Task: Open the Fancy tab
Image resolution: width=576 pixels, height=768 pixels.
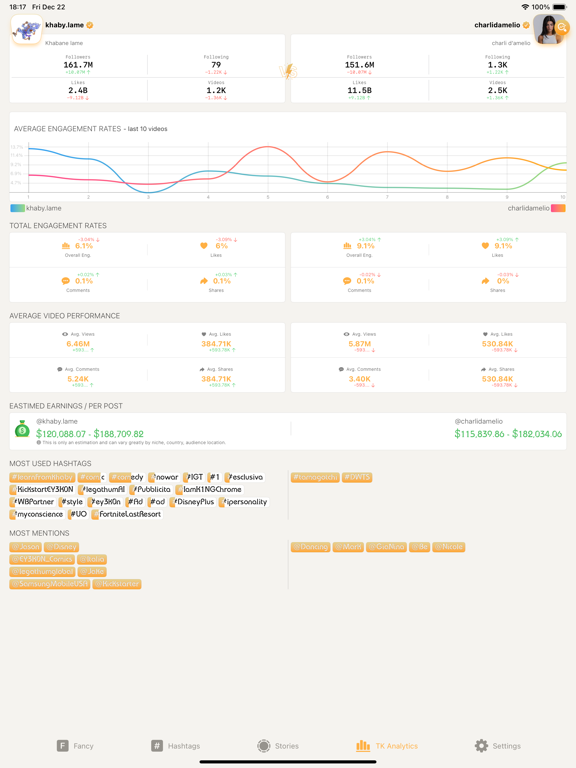Action: [75, 746]
